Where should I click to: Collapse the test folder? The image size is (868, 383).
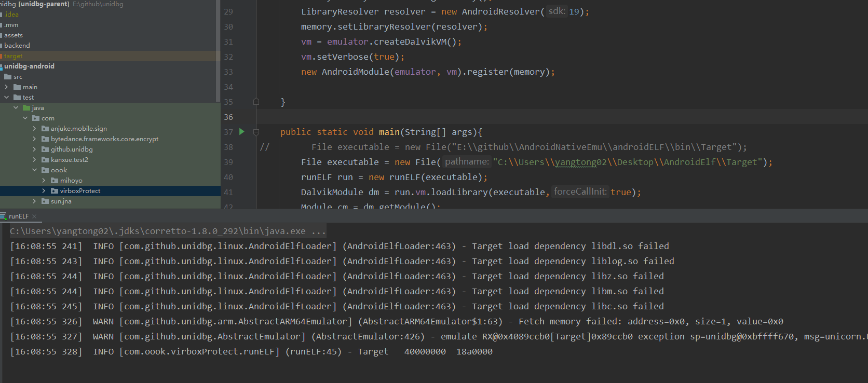tap(6, 98)
